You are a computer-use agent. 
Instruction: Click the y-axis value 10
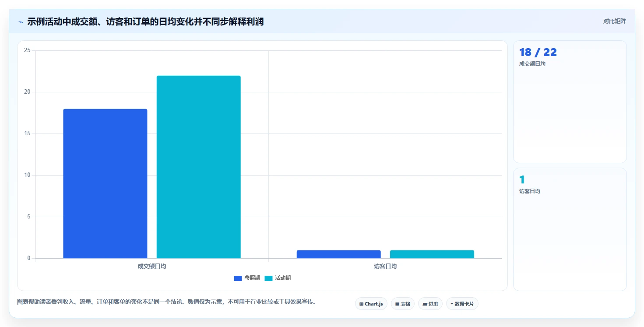point(27,175)
